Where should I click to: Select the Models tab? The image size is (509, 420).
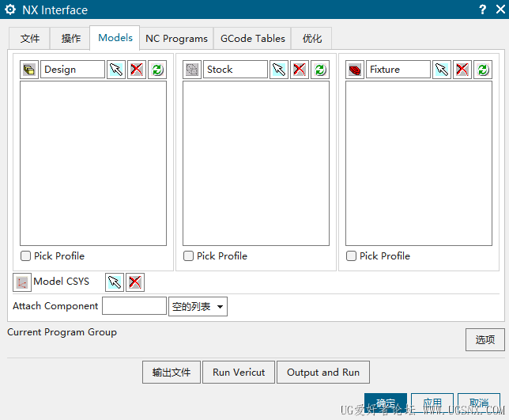115,38
